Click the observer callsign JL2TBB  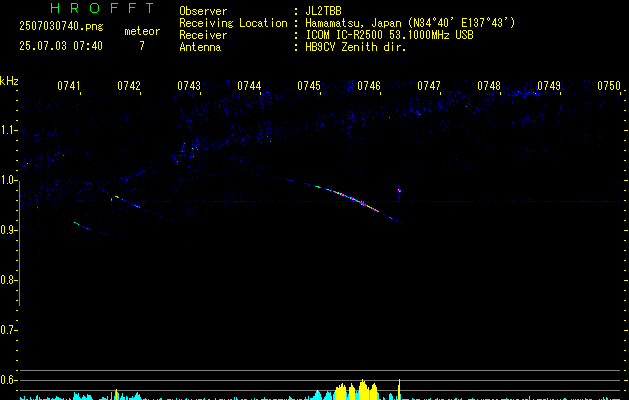click(x=323, y=11)
